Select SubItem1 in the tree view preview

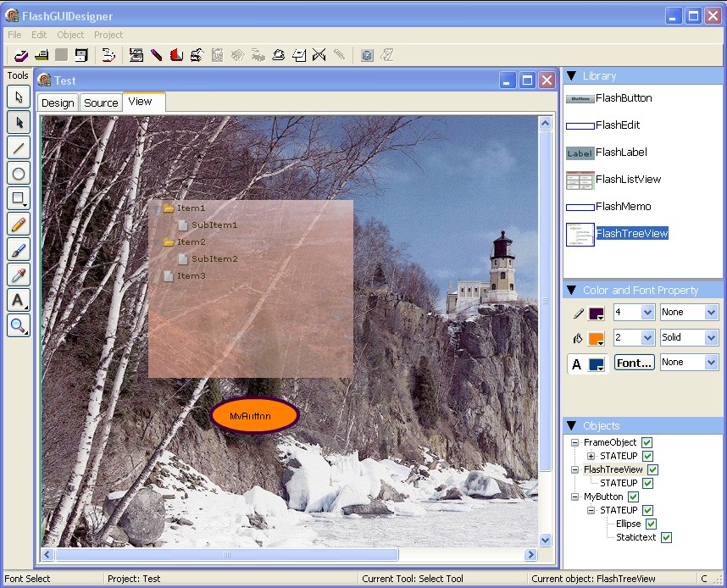tap(214, 225)
